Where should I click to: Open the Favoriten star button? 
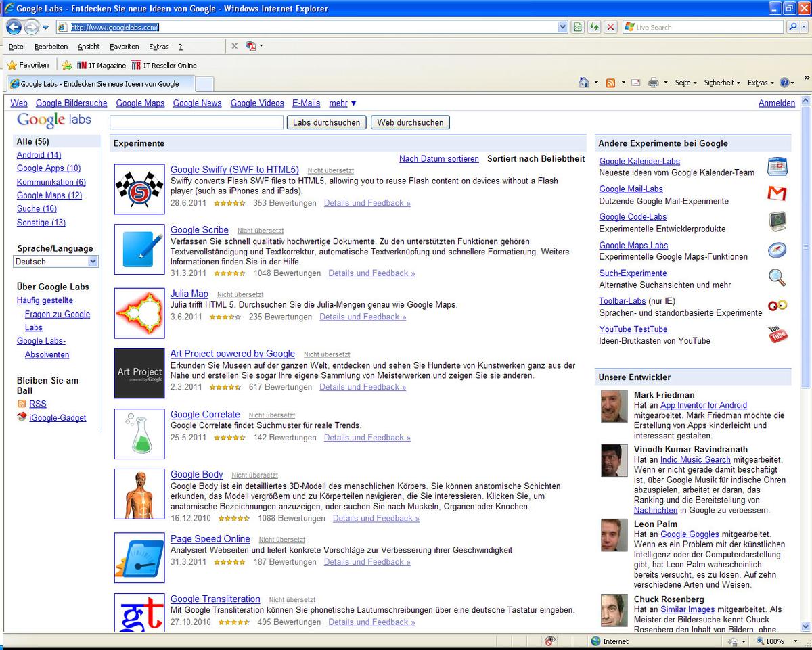pyautogui.click(x=28, y=65)
